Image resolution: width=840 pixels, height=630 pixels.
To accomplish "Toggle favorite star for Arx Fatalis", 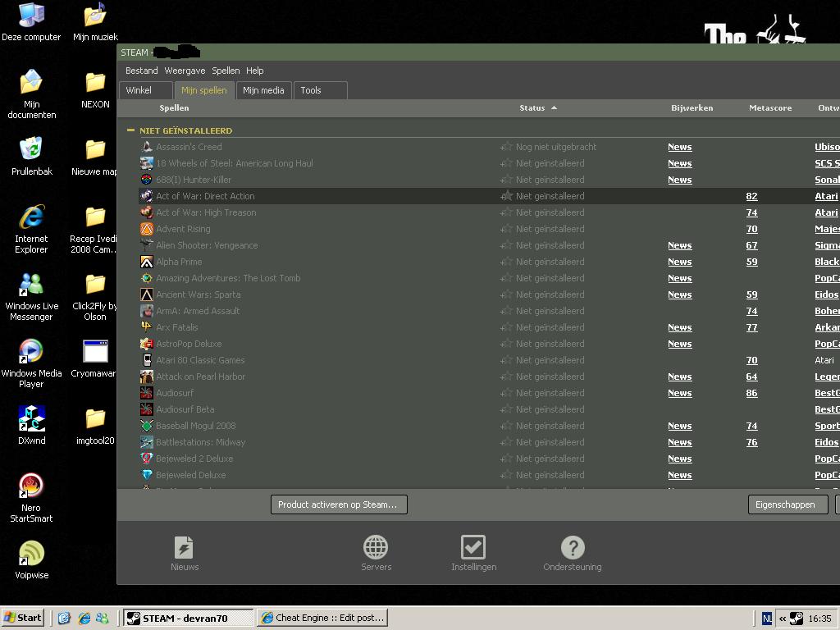I will [x=506, y=326].
